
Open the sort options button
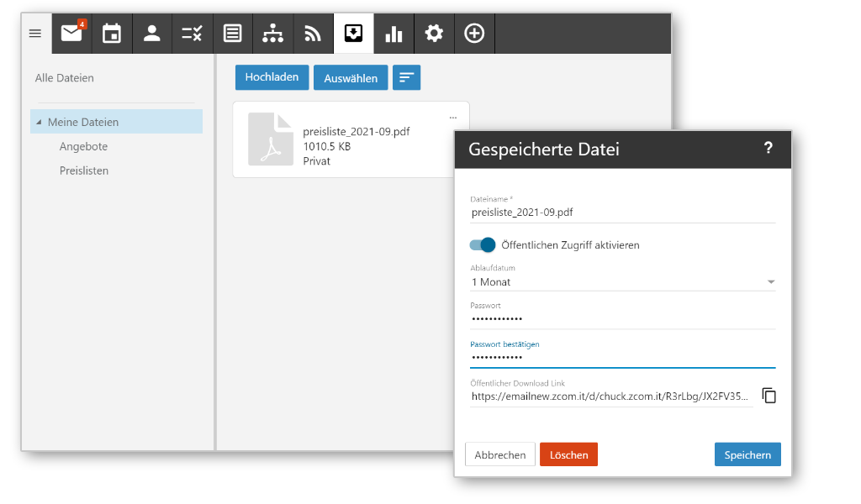406,78
